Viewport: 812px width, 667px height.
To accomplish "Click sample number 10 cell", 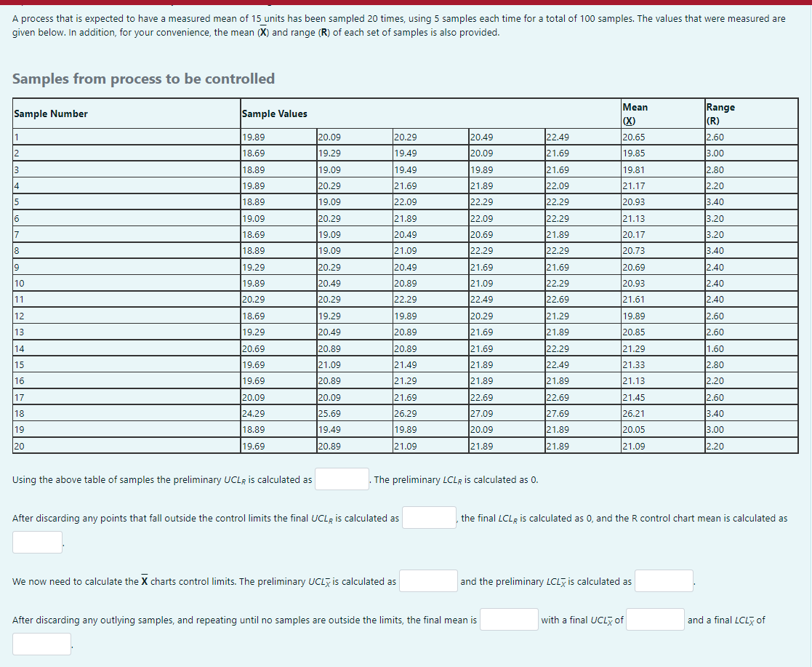I will [x=127, y=283].
